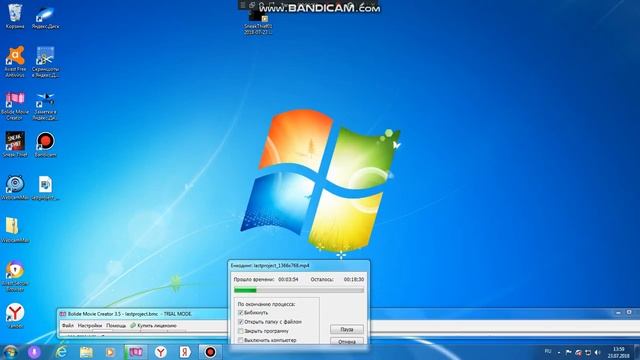Click the Show Desktop strip at the taskbar end

tap(637, 352)
